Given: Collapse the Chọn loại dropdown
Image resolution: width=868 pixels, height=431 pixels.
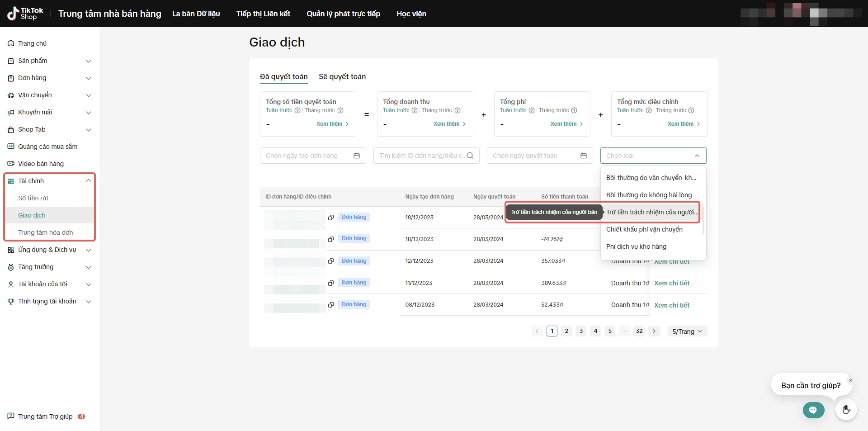Looking at the screenshot, I should (697, 156).
